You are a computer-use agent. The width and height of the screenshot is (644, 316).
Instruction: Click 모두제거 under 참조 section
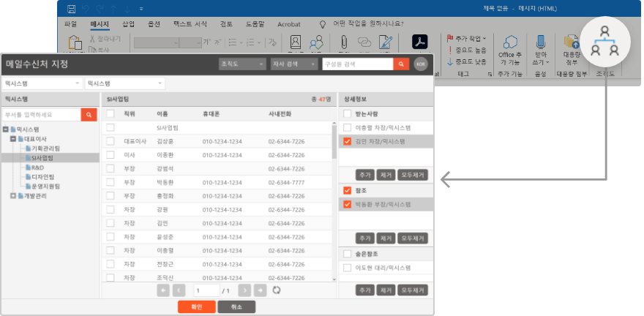(x=413, y=238)
